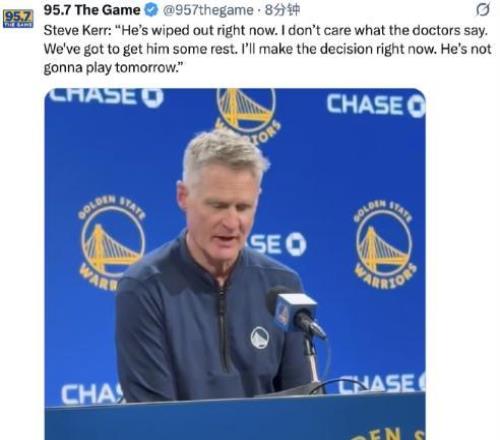Click the CHASE logo at bottom right
The height and width of the screenshot is (440, 500).
[x=382, y=384]
